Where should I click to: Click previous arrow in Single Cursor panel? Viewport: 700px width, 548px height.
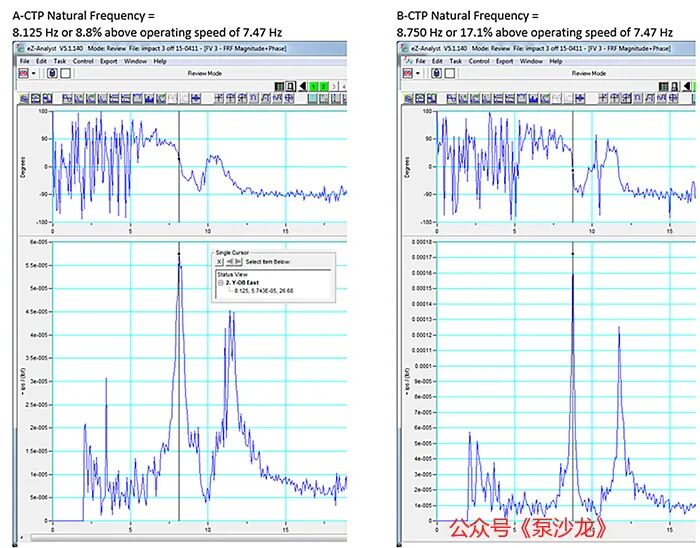[x=229, y=262]
